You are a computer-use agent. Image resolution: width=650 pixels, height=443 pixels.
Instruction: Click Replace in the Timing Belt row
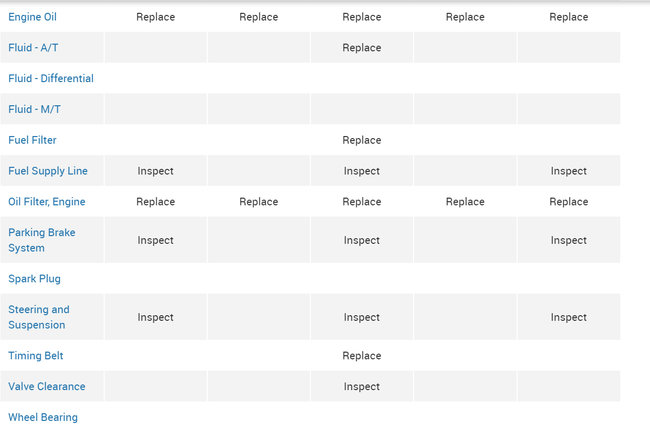(x=361, y=356)
